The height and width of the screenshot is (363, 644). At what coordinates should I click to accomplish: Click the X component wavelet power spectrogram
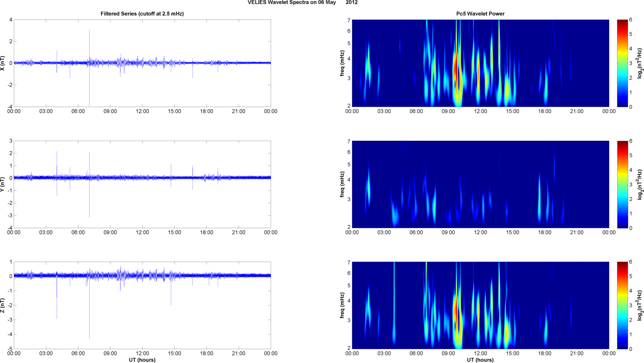(x=480, y=63)
